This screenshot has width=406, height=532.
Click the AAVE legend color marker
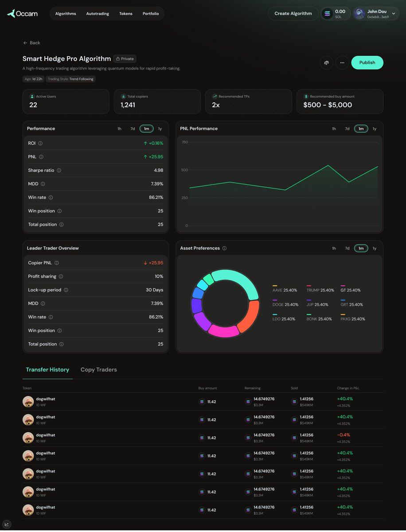(x=275, y=286)
